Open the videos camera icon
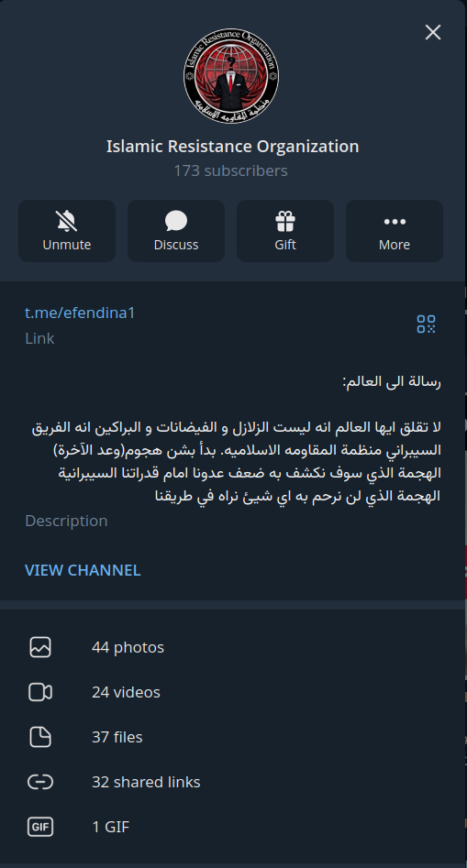467x868 pixels. (x=40, y=692)
